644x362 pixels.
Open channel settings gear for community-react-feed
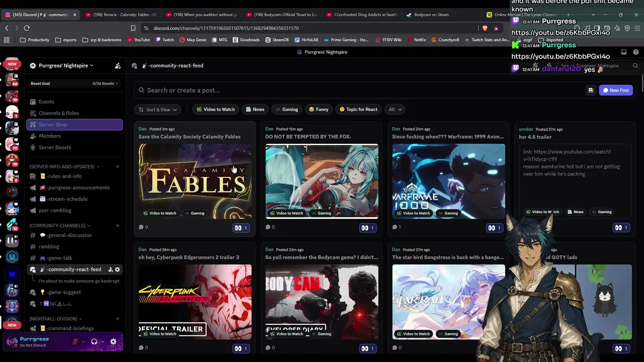(118, 269)
